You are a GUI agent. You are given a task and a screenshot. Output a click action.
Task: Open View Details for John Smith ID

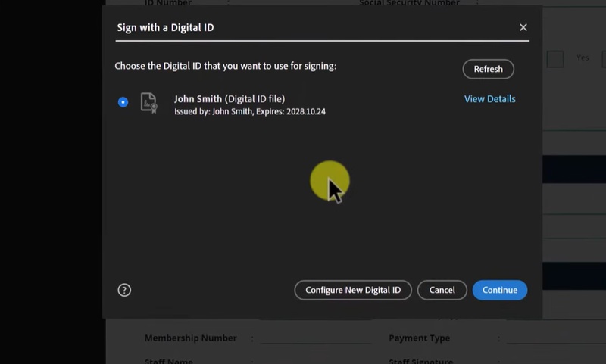489,99
